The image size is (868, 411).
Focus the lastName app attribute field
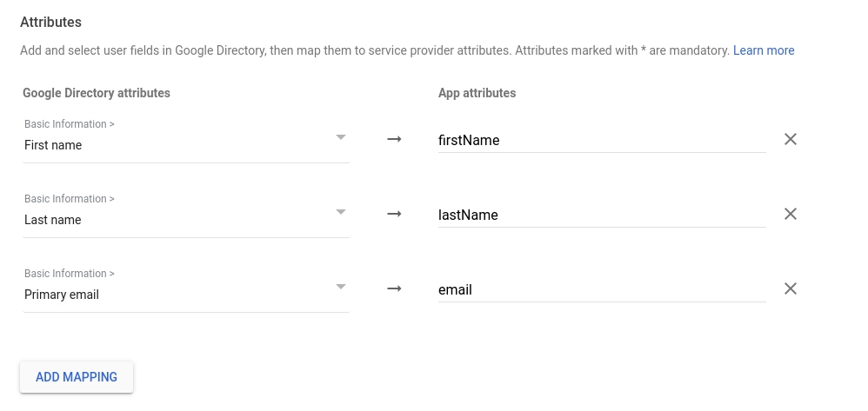600,215
